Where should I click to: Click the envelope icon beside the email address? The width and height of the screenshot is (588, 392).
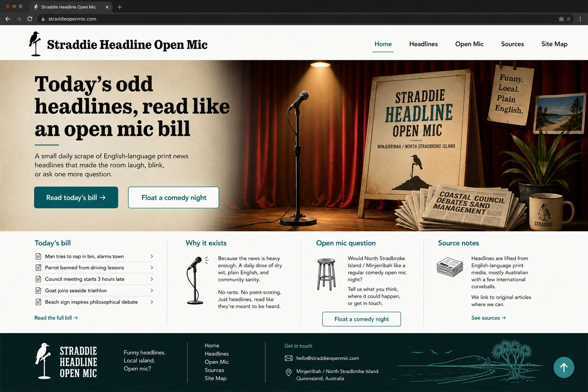[289, 358]
